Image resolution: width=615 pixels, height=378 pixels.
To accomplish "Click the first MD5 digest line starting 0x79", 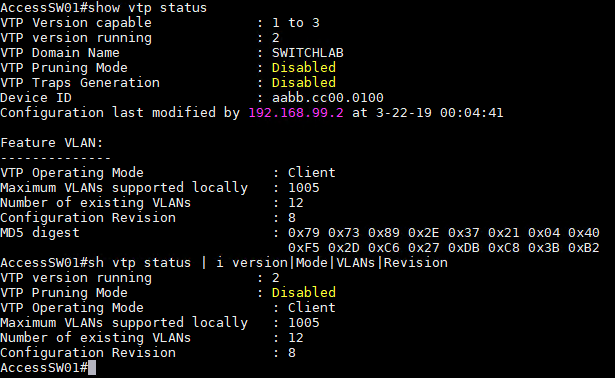I will (x=444, y=233).
